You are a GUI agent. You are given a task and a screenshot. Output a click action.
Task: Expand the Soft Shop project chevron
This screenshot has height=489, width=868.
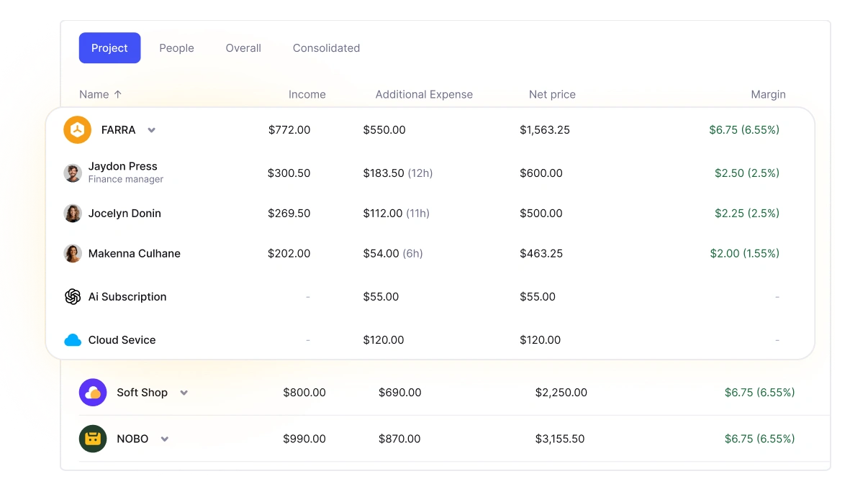[x=184, y=393]
